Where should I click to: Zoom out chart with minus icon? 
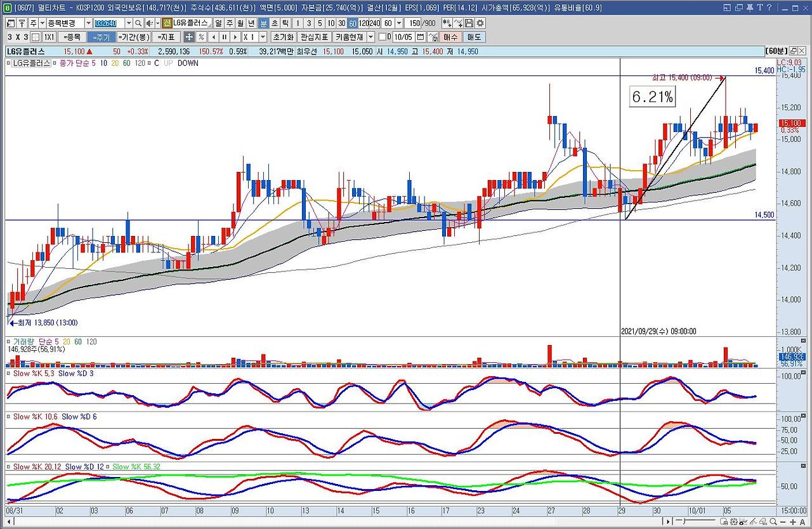pyautogui.click(x=783, y=521)
